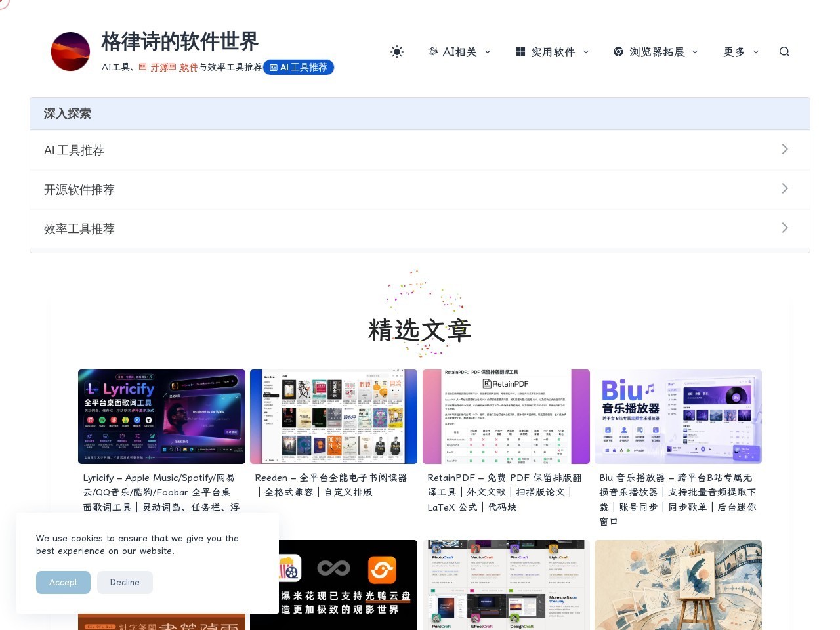Click the chevron on the 开源软件推荐 row
Screen dimensions: 840x630
pyautogui.click(x=785, y=188)
